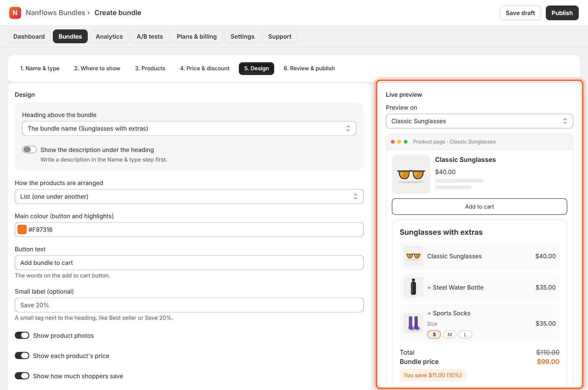Open the Preview on product dropdown

pos(479,121)
